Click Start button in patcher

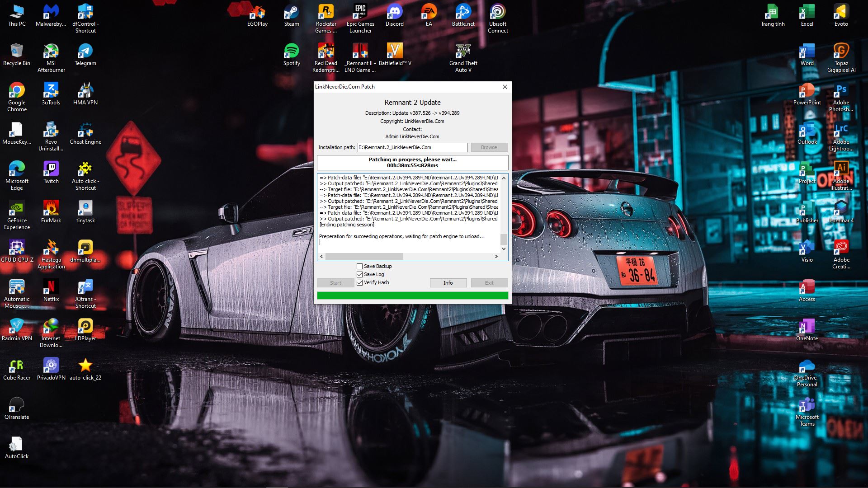(x=335, y=282)
